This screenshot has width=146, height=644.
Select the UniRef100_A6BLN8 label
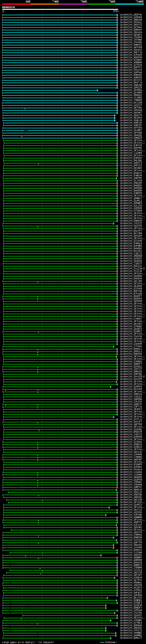131,85
